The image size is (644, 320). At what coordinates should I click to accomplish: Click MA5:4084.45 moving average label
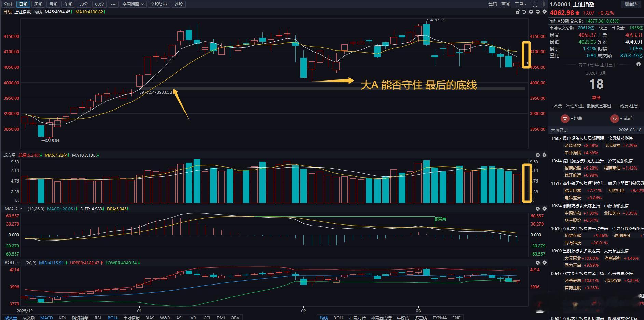[x=58, y=12]
